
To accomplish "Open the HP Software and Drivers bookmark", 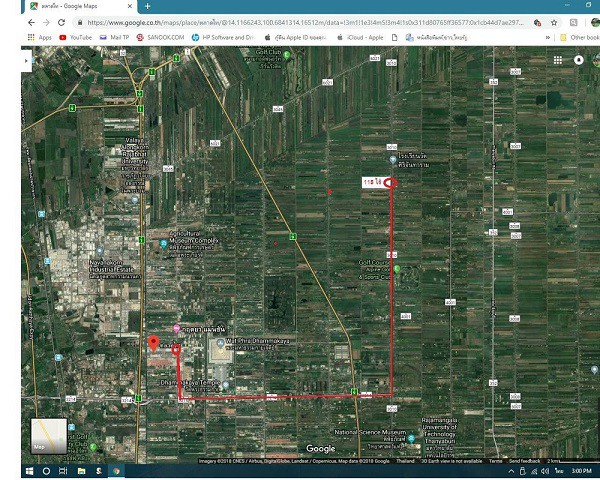I will point(223,38).
